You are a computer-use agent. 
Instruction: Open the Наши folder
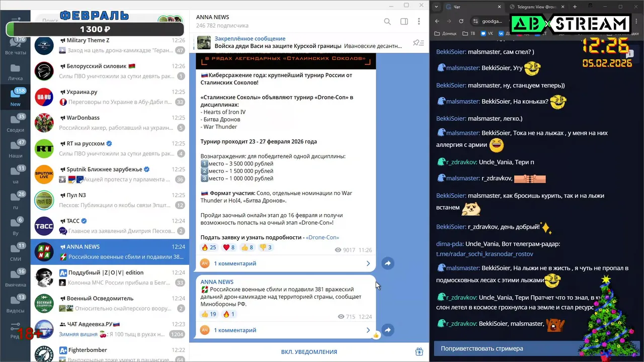click(x=16, y=150)
